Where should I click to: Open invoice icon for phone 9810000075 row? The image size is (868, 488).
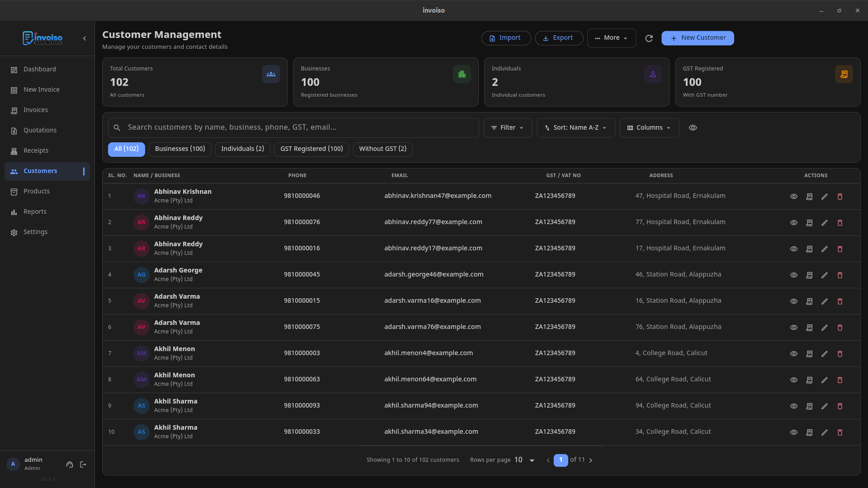[809, 328]
